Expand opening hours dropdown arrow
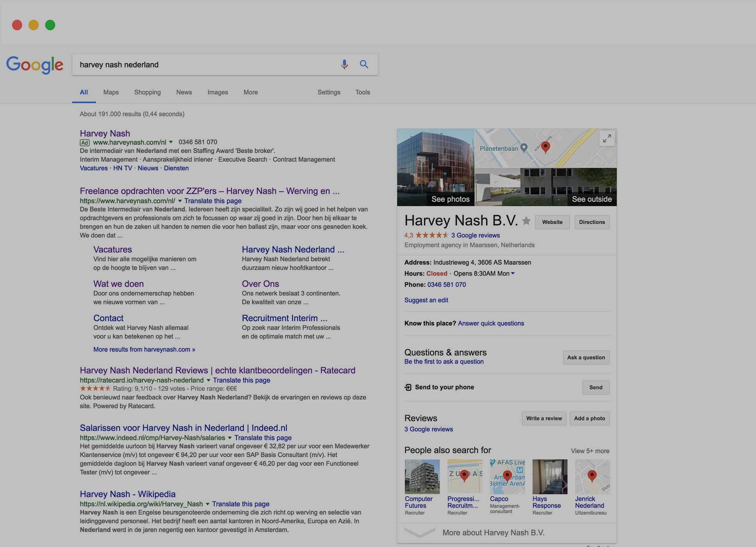 pyautogui.click(x=513, y=274)
